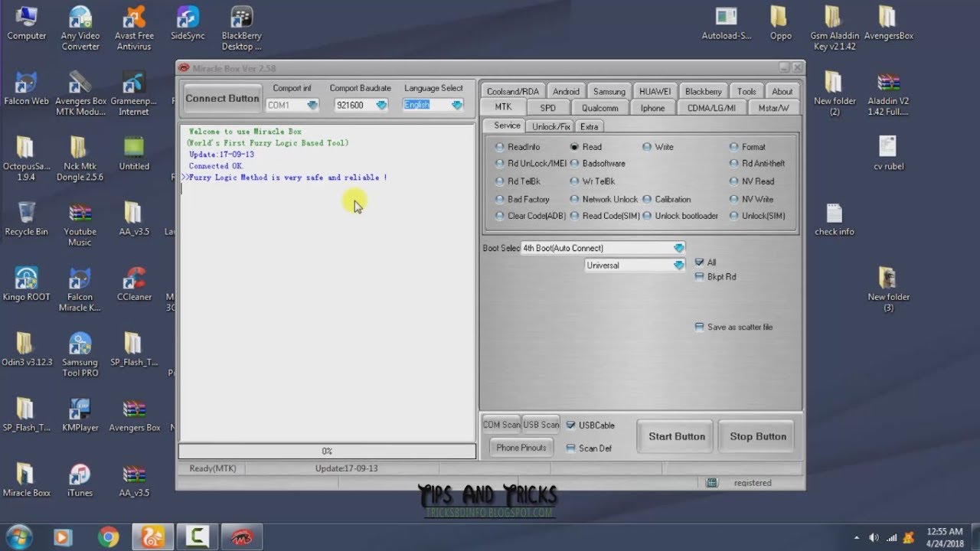Open the Untitled desktop file

134,154
